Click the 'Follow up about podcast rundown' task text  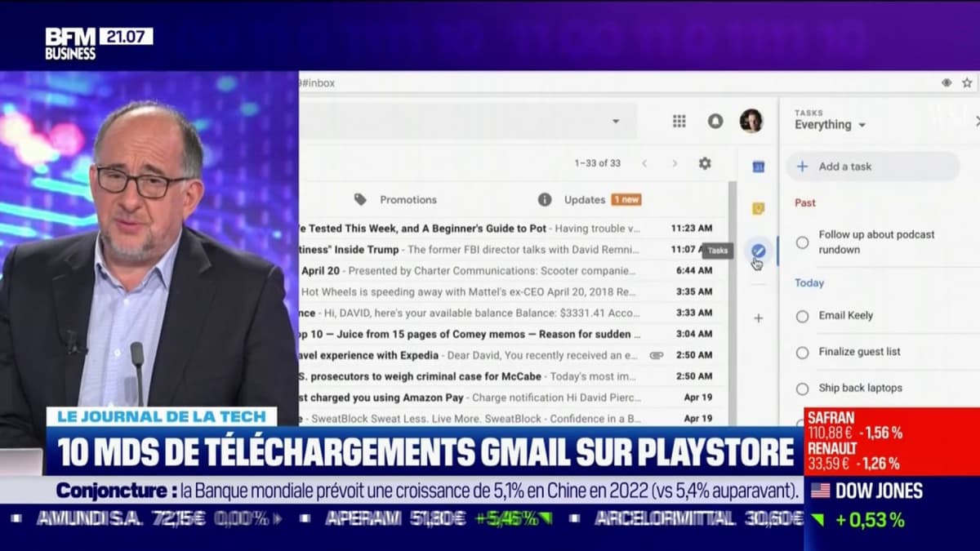pos(876,242)
